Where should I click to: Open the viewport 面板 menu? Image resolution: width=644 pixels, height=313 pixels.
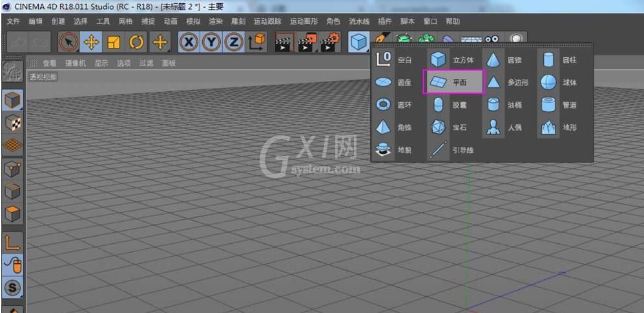click(169, 63)
